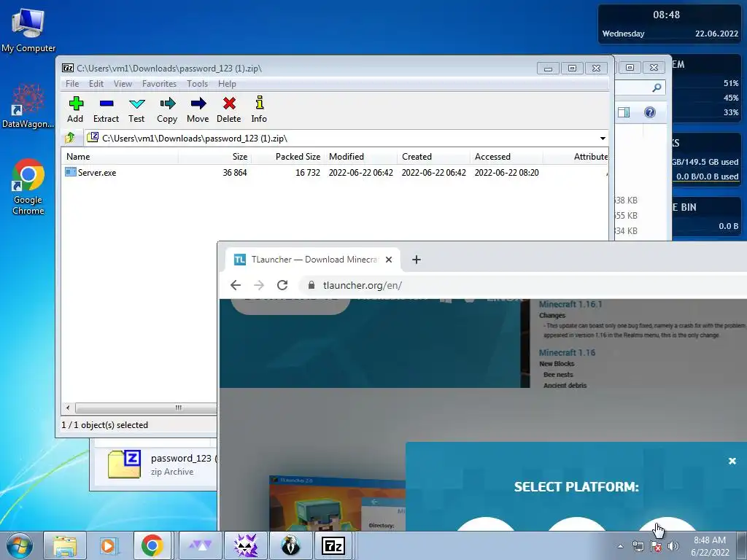Viewport: 747px width, 560px height.
Task: Sort by the Packed Size column header
Action: coord(287,157)
